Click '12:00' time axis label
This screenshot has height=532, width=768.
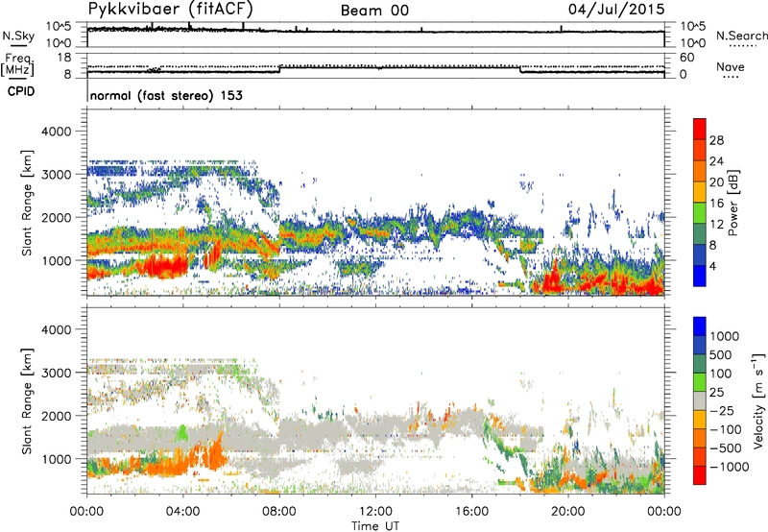click(375, 512)
